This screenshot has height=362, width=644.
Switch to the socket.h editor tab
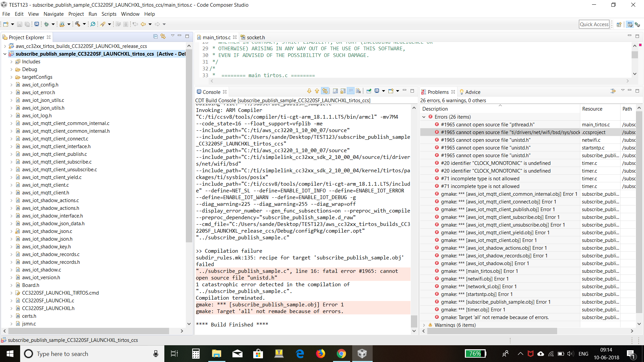pos(256,38)
